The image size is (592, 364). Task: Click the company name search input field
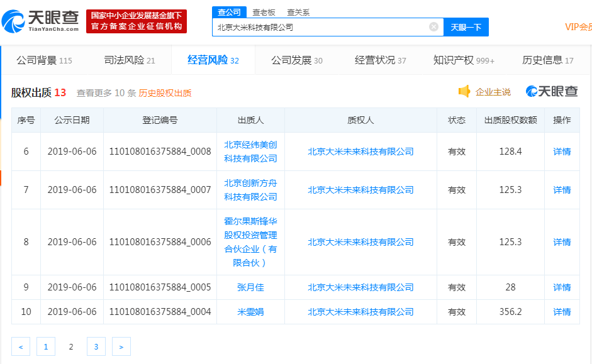pos(321,27)
